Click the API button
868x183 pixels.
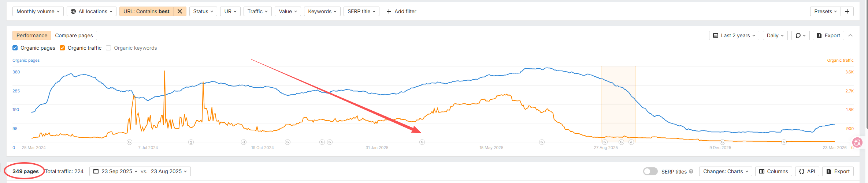point(807,171)
